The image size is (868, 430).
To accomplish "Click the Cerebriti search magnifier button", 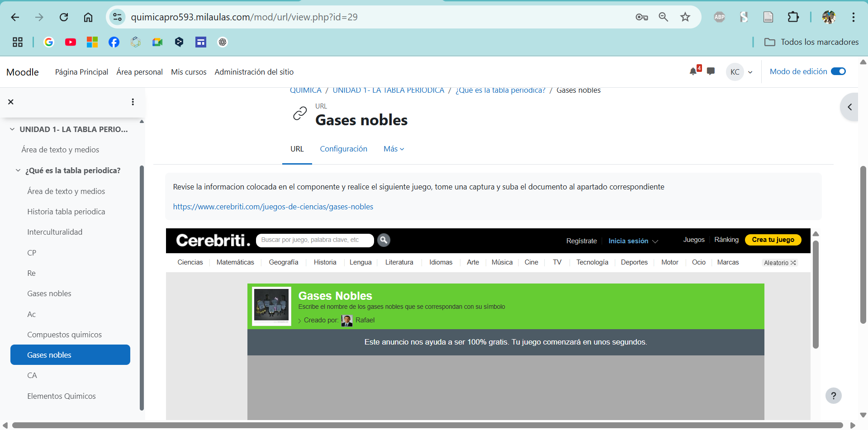I will tap(384, 240).
